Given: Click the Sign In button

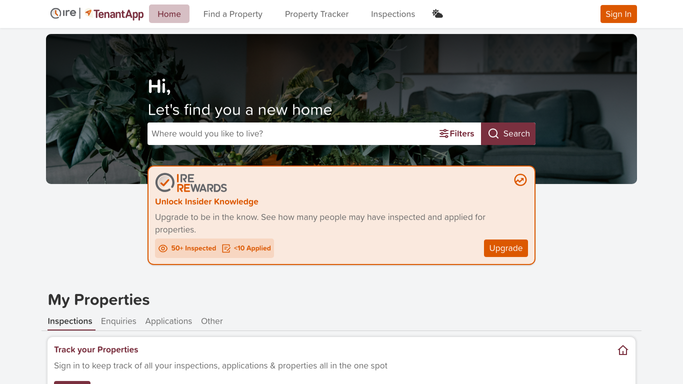Looking at the screenshot, I should [619, 14].
